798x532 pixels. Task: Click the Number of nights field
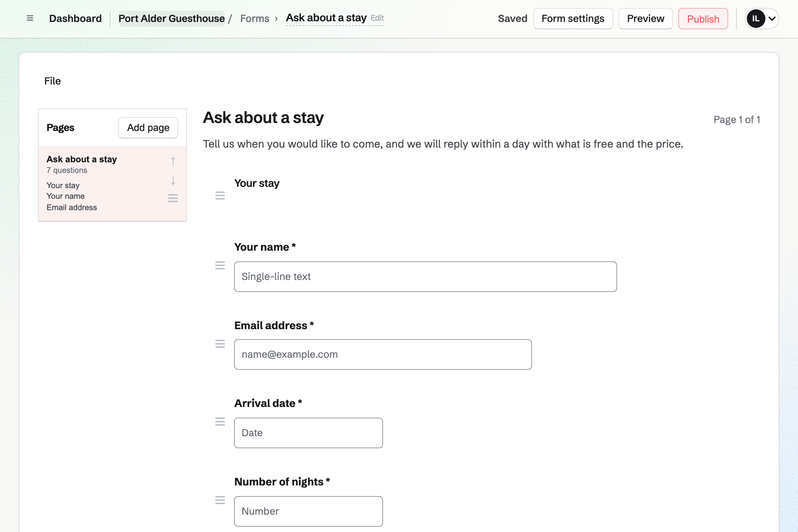click(x=309, y=511)
